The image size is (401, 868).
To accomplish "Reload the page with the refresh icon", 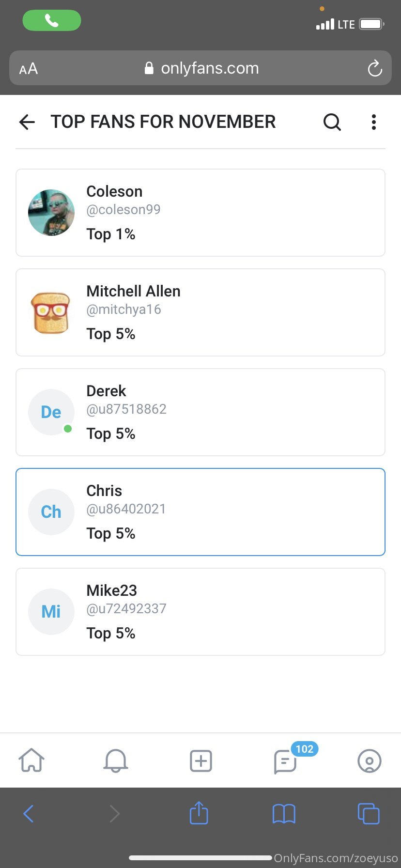I will click(375, 68).
